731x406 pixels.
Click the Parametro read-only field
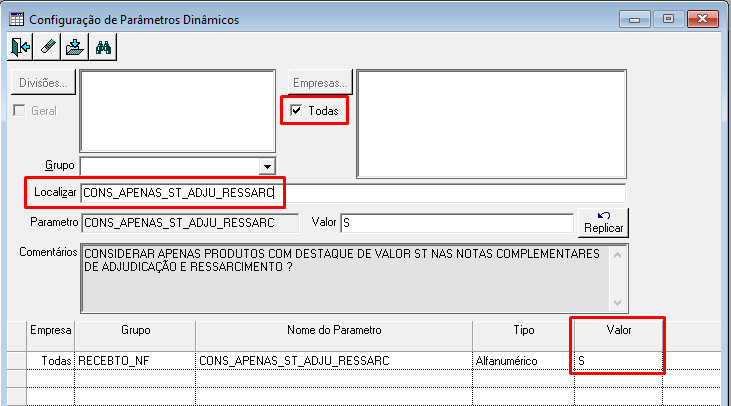coord(190,223)
